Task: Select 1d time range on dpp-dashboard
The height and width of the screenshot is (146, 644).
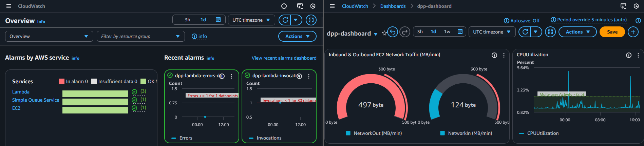Action: (x=433, y=32)
